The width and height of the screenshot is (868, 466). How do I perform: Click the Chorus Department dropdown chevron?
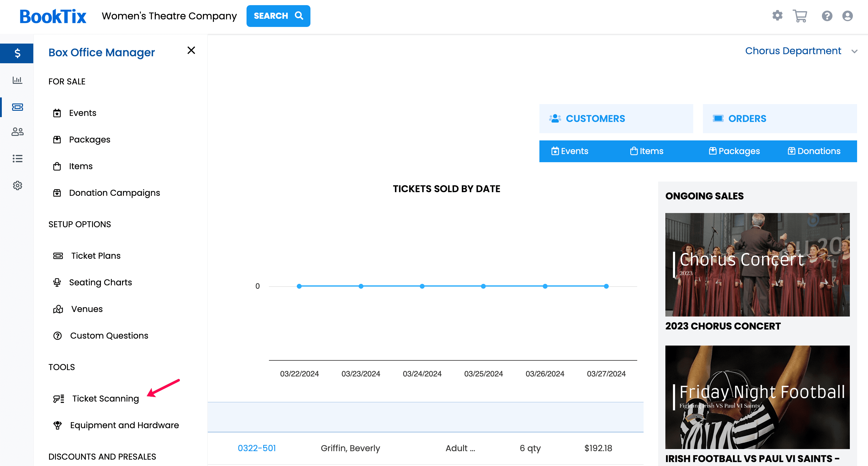(x=854, y=51)
